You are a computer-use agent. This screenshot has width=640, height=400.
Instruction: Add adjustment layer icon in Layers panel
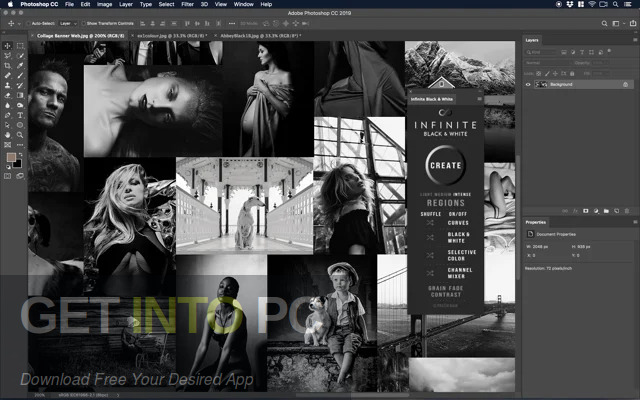pyautogui.click(x=596, y=211)
